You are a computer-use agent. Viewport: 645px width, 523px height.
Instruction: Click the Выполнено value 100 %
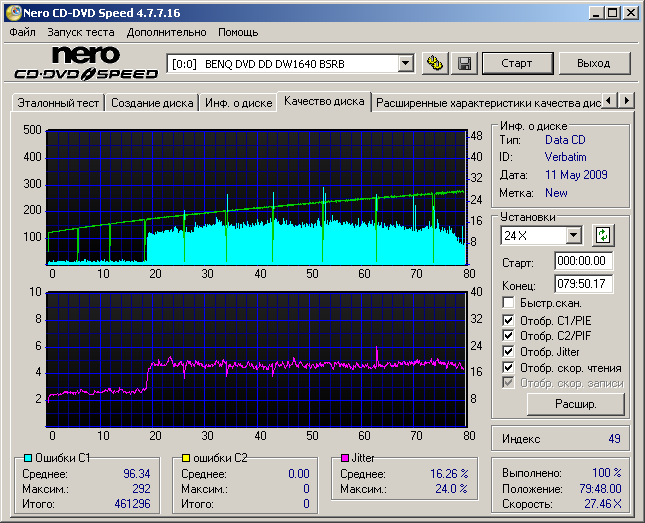(x=607, y=472)
